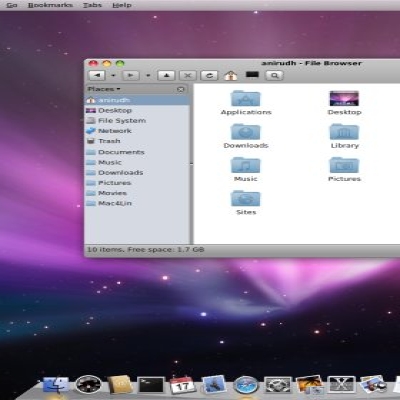Image resolution: width=400 pixels, height=400 pixels.
Task: Close the Places side pane
Action: (181, 89)
